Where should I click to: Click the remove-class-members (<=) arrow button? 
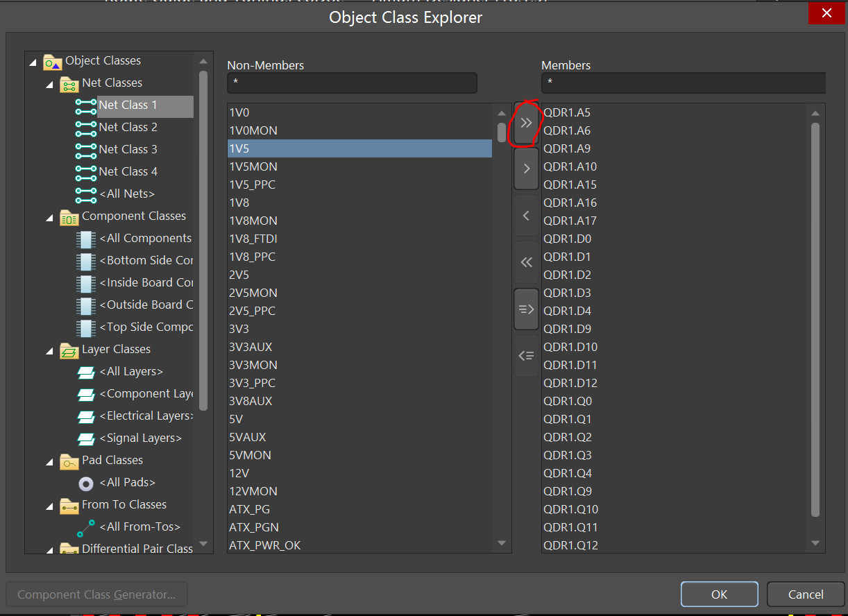click(x=526, y=356)
